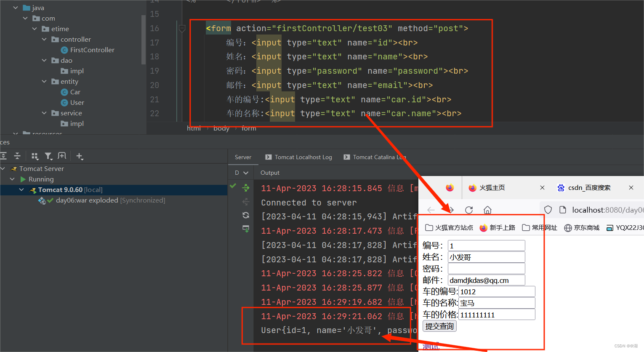
Task: Switch to Tomcat Catalina Log tab
Action: pos(375,157)
